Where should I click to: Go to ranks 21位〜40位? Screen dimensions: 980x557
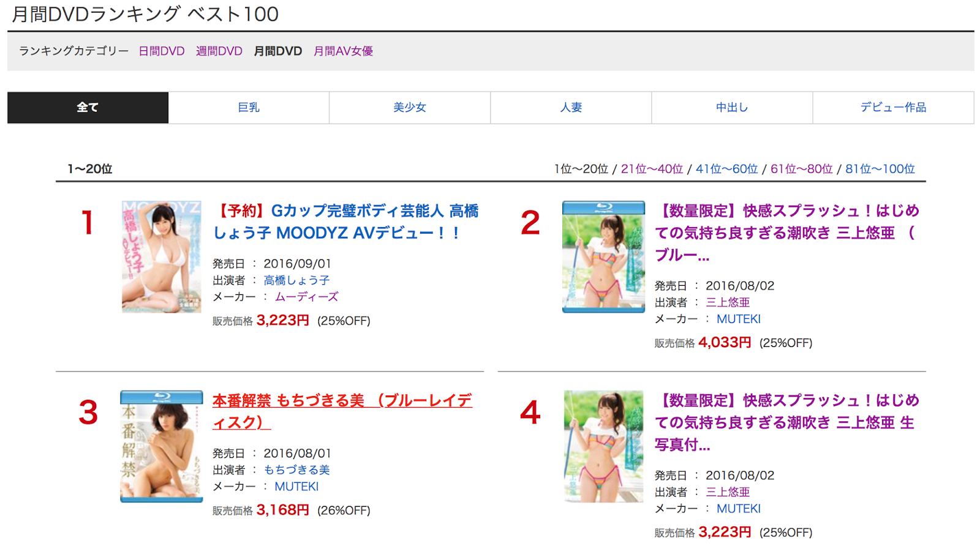point(652,169)
